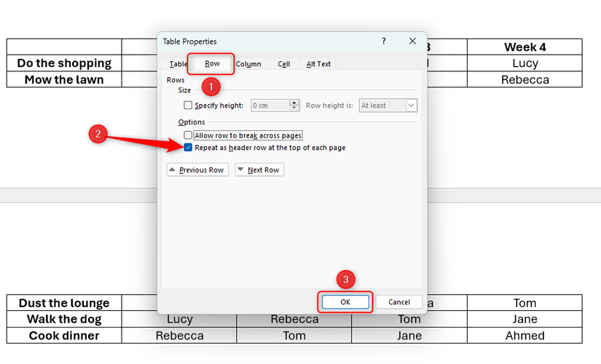The width and height of the screenshot is (601, 364).
Task: Click the Cook dinner cell
Action: click(x=64, y=336)
